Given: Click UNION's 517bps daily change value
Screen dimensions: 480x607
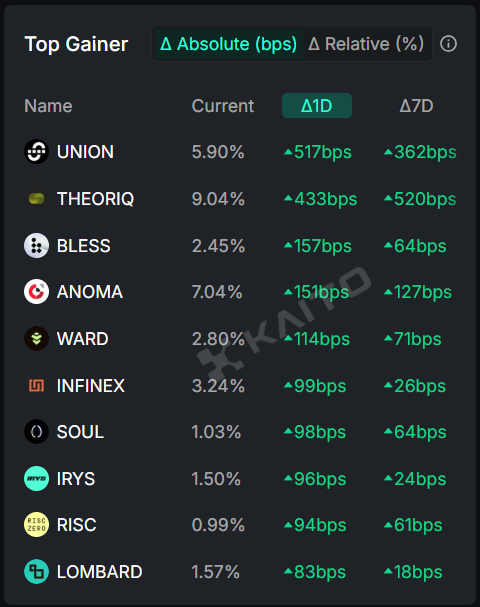Looking at the screenshot, I should pos(318,152).
